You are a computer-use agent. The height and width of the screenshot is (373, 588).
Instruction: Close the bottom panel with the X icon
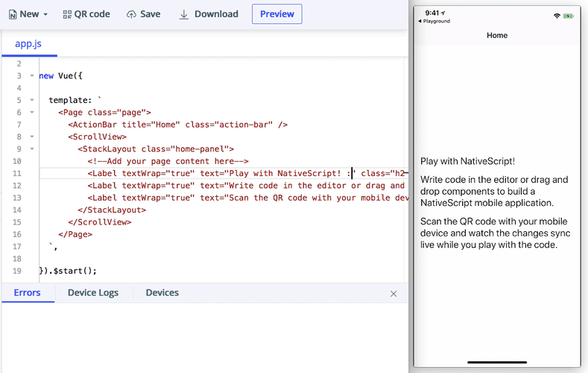(x=393, y=294)
